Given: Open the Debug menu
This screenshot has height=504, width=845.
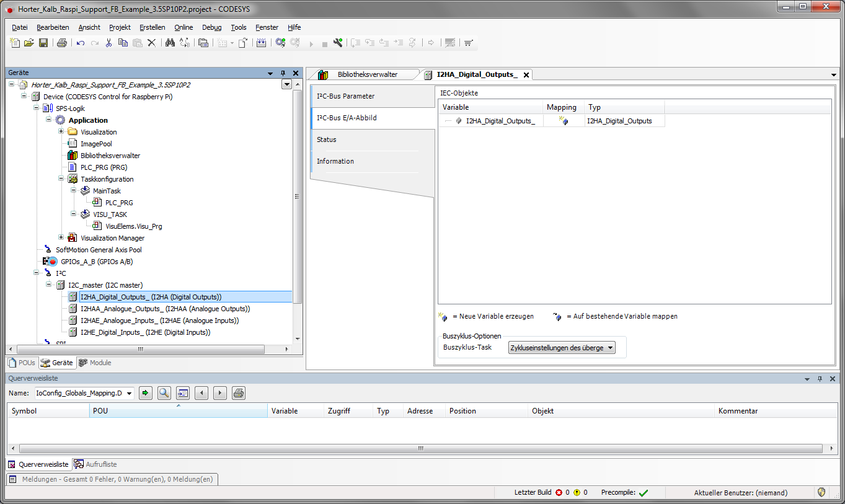Looking at the screenshot, I should 211,27.
